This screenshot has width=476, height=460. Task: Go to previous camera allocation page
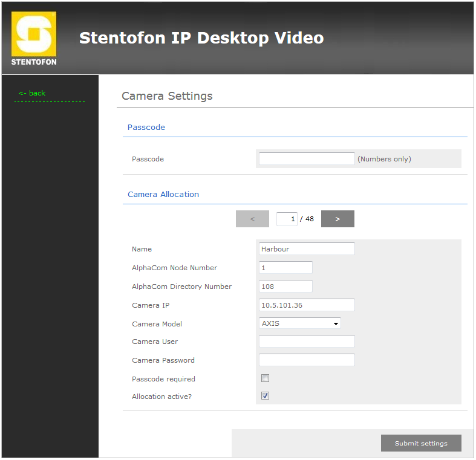(252, 219)
